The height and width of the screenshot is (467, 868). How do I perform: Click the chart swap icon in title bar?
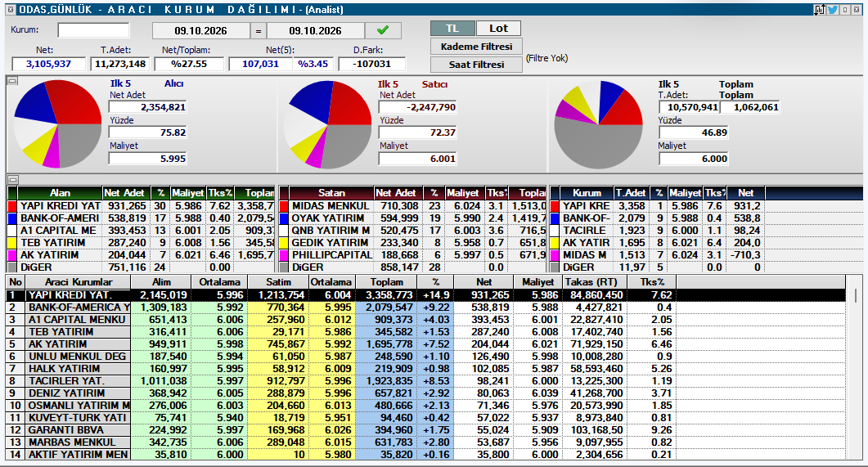tap(819, 10)
